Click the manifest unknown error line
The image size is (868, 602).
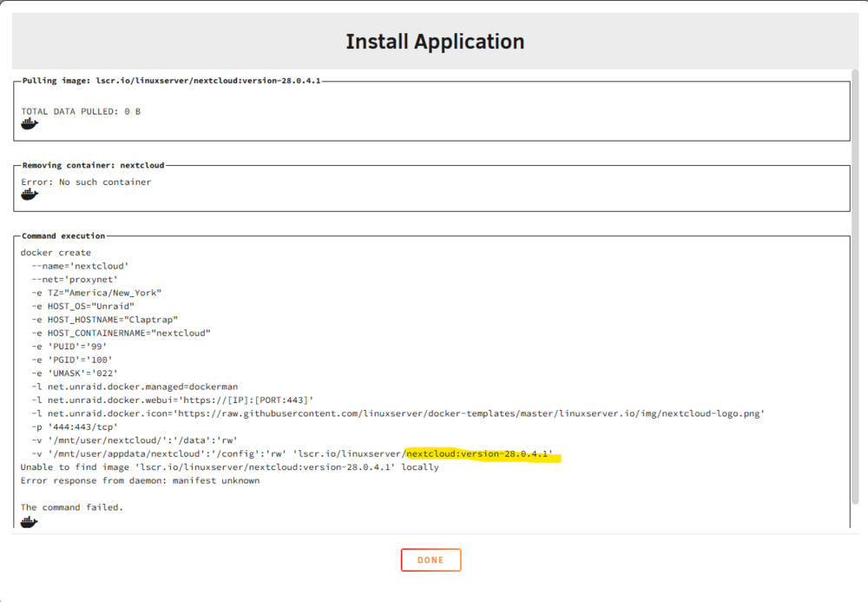[140, 480]
